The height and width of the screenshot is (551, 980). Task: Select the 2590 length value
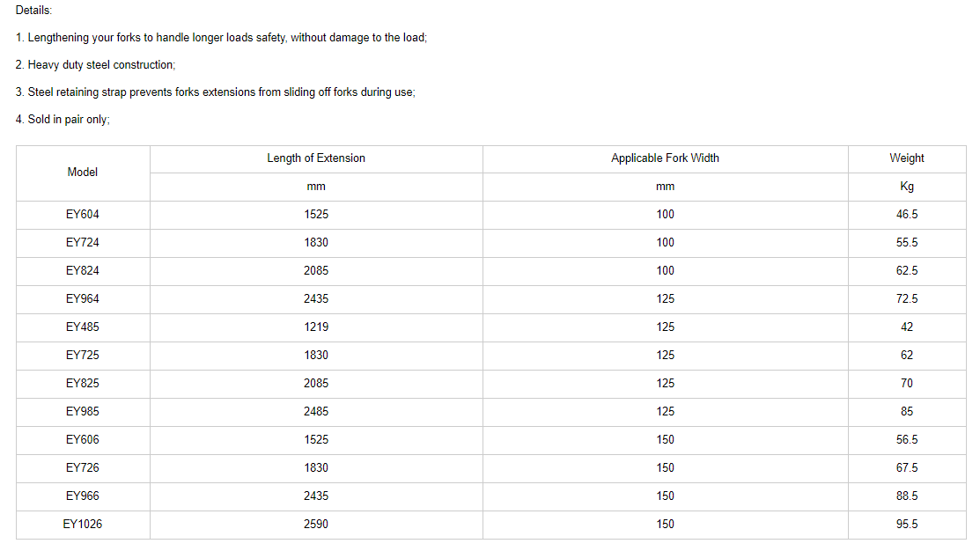pos(316,525)
